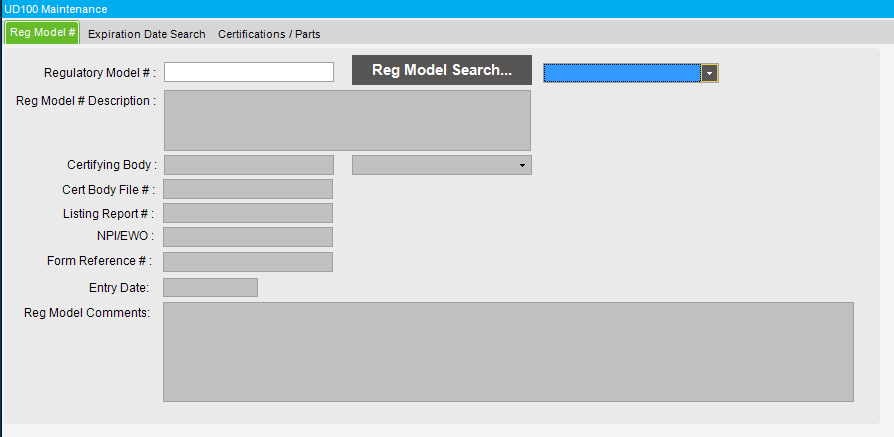This screenshot has height=437, width=894.
Task: Click the 'Reg Model Comments:' label
Action: 87,313
